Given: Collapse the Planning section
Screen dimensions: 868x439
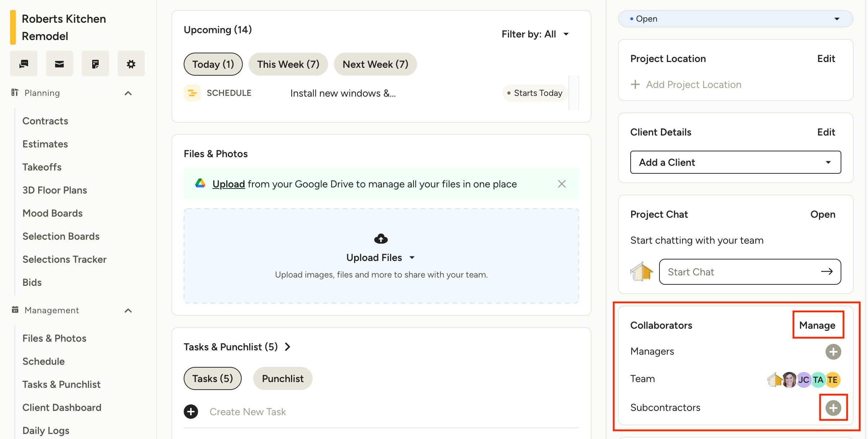Looking at the screenshot, I should pos(128,93).
